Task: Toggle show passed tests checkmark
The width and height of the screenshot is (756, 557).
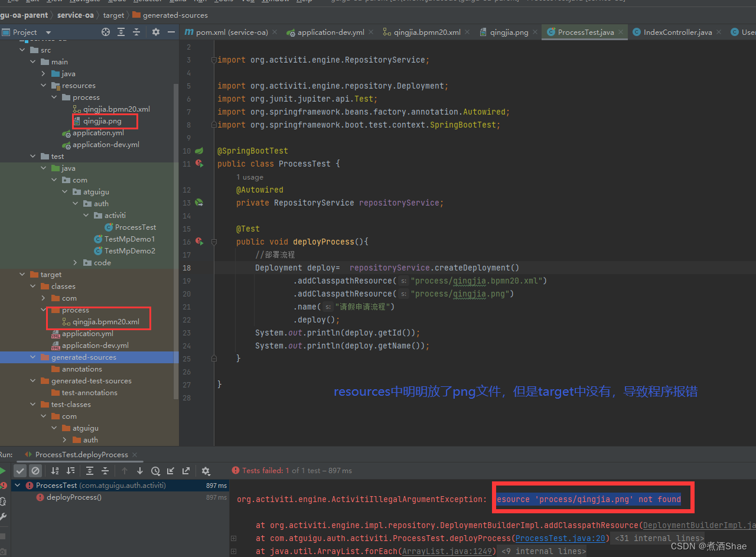Action: 20,471
